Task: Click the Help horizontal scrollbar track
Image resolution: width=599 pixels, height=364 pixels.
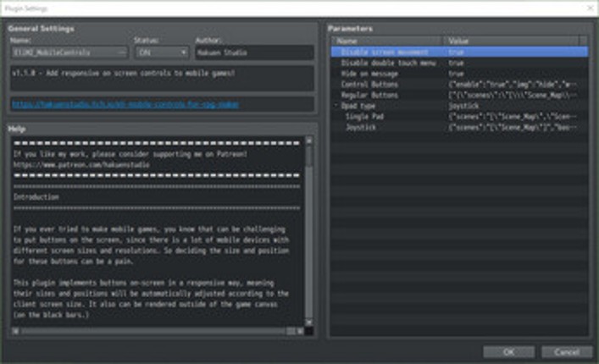Action: pyautogui.click(x=158, y=331)
